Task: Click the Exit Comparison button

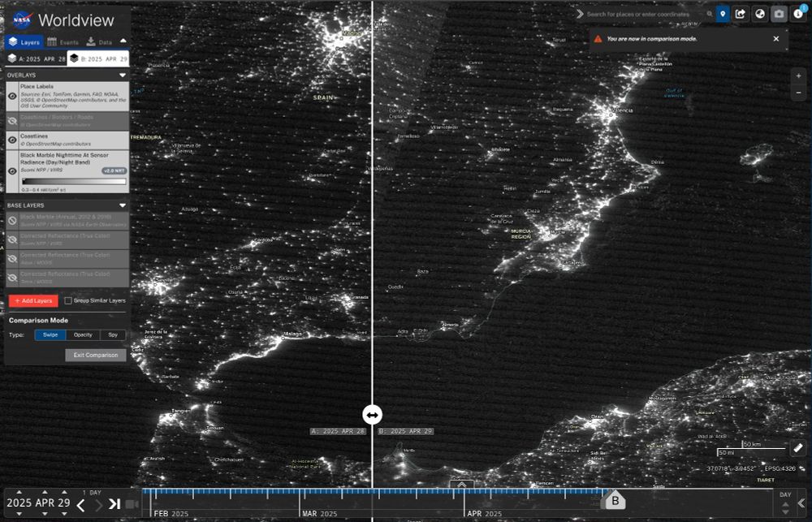Action: pyautogui.click(x=96, y=356)
